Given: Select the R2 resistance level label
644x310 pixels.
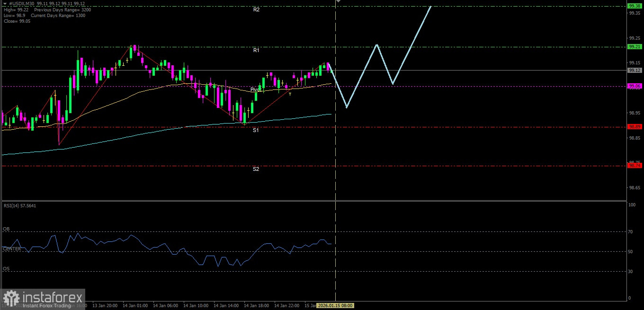Looking at the screenshot, I should [256, 9].
